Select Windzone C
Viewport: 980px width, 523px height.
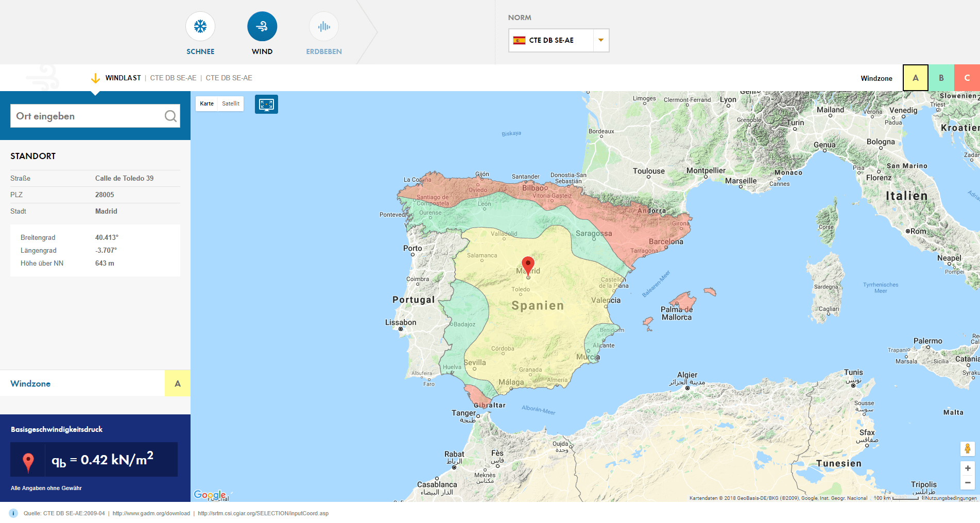click(x=967, y=78)
